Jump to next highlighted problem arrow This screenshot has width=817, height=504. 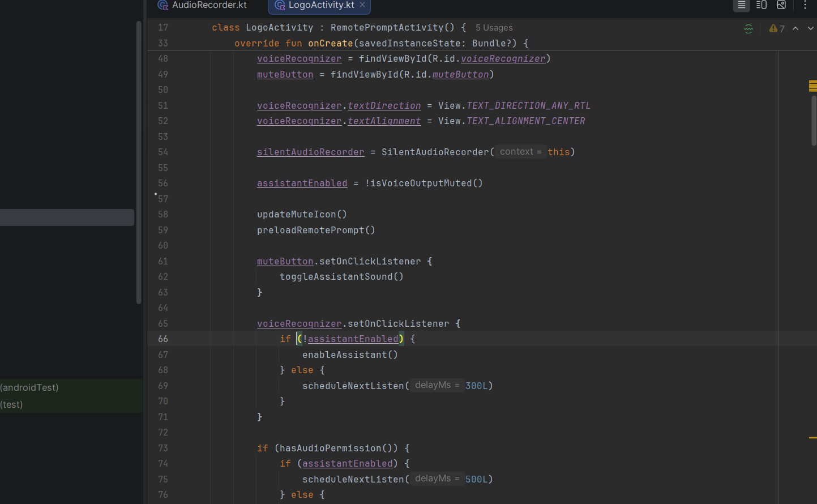(x=811, y=28)
